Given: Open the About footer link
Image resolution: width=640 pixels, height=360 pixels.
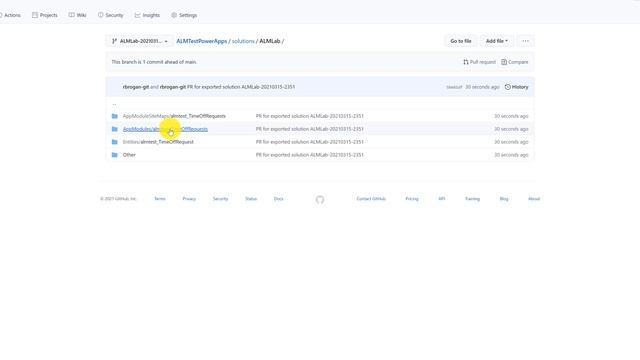Looking at the screenshot, I should coord(534,199).
